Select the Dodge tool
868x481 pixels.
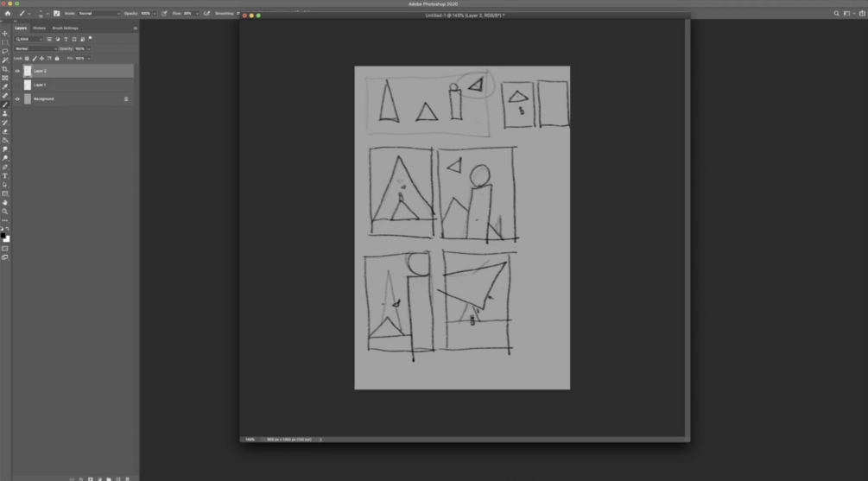(x=5, y=158)
